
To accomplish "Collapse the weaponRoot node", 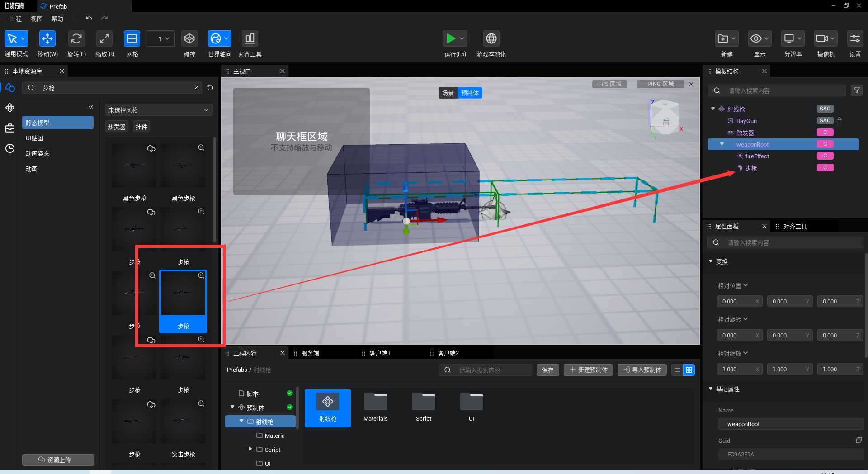I will 722,144.
